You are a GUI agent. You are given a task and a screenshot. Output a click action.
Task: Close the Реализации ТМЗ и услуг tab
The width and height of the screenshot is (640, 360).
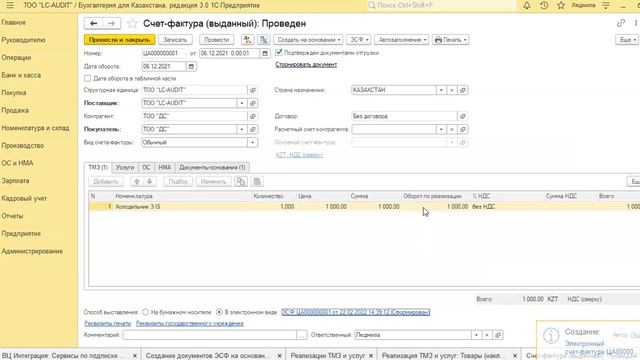point(371,356)
